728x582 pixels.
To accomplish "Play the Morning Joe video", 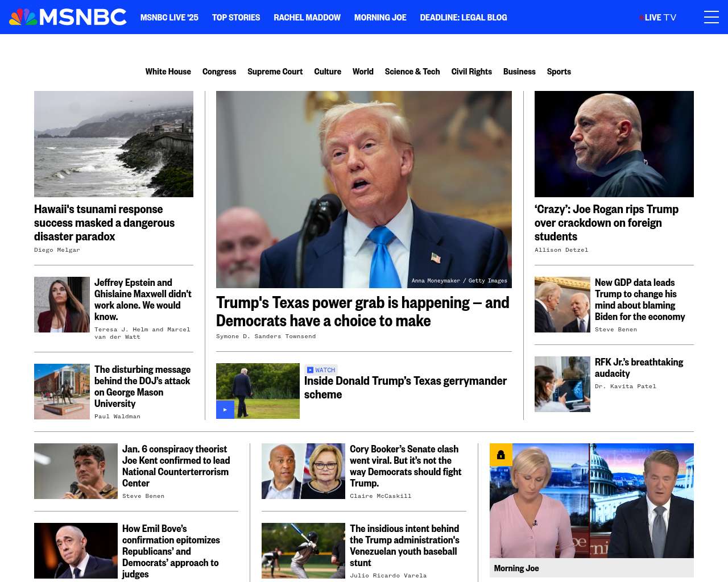I will click(591, 501).
